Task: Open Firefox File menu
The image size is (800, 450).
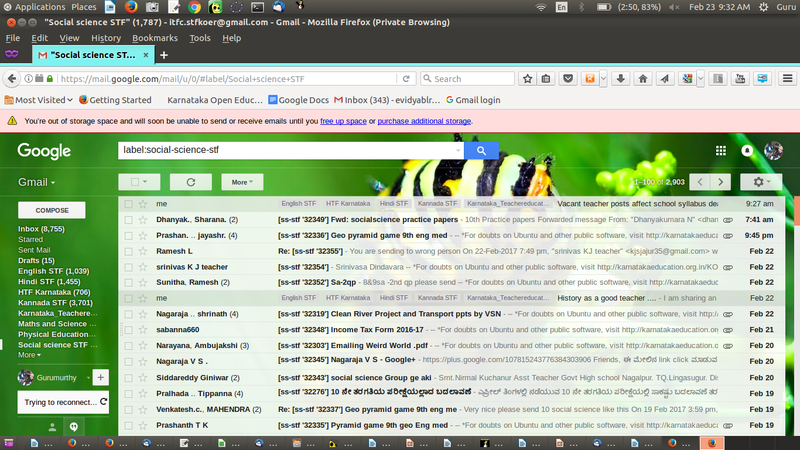Action: point(13,38)
